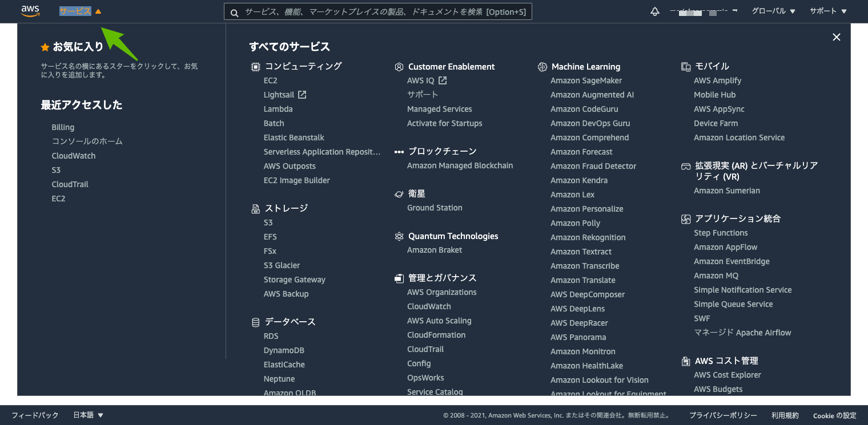Open Managed Services under Customer Enablement
The height and width of the screenshot is (425, 868).
[440, 109]
